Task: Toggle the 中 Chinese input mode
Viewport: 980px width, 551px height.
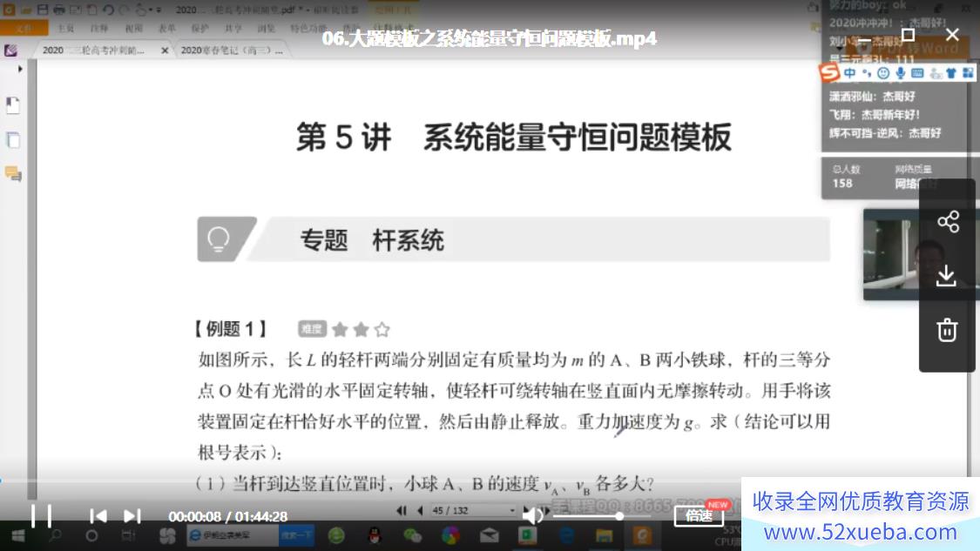Action: click(850, 73)
